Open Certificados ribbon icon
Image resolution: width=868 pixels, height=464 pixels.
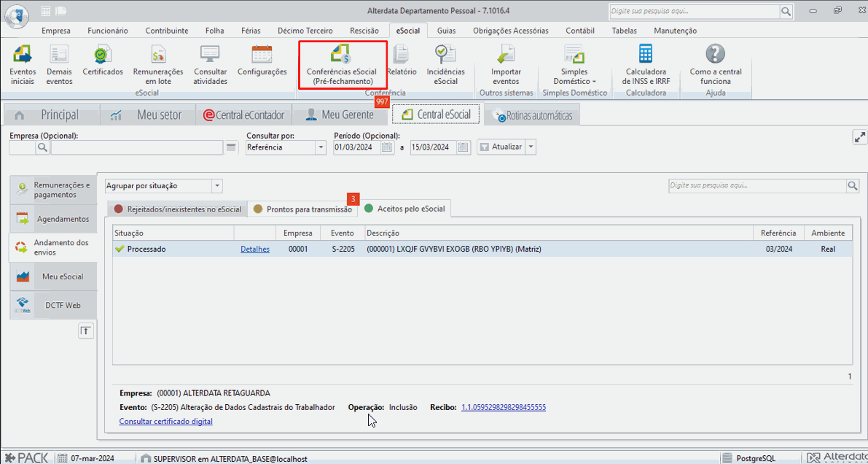[x=103, y=61]
